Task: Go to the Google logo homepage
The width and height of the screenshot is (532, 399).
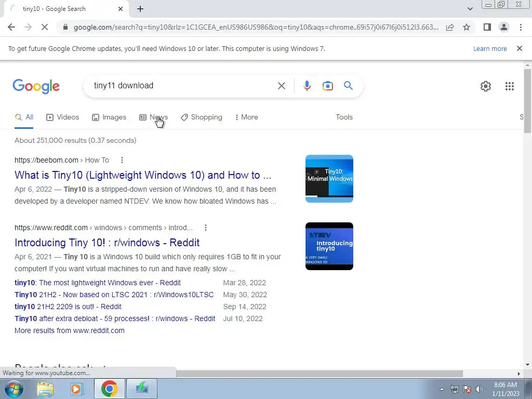Action: point(36,86)
